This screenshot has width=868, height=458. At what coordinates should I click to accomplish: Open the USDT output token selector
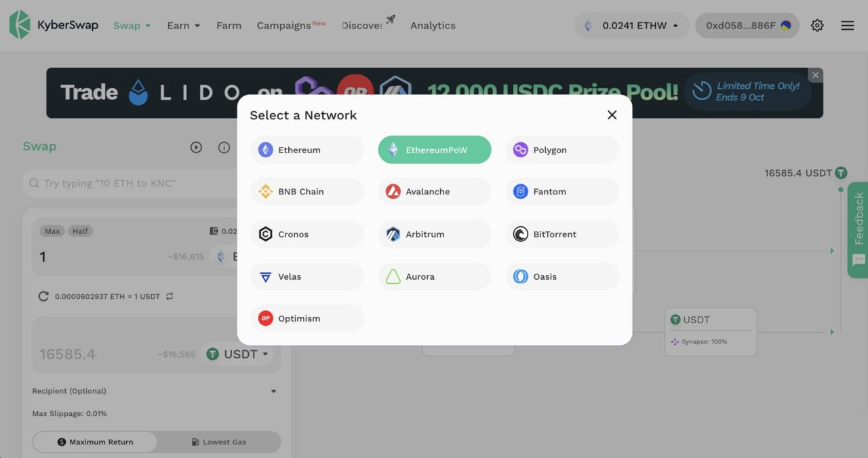(x=237, y=354)
